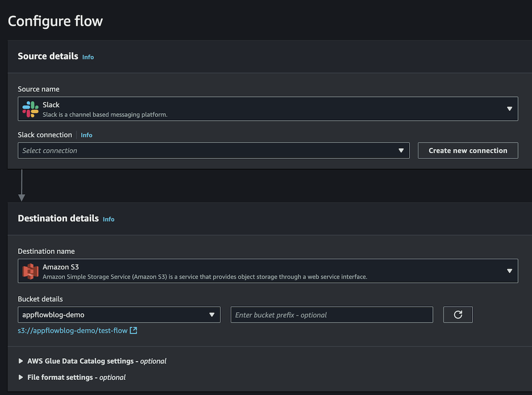Screen dimensions: 532x395
Task: Expand File format settings
Action: (72, 377)
